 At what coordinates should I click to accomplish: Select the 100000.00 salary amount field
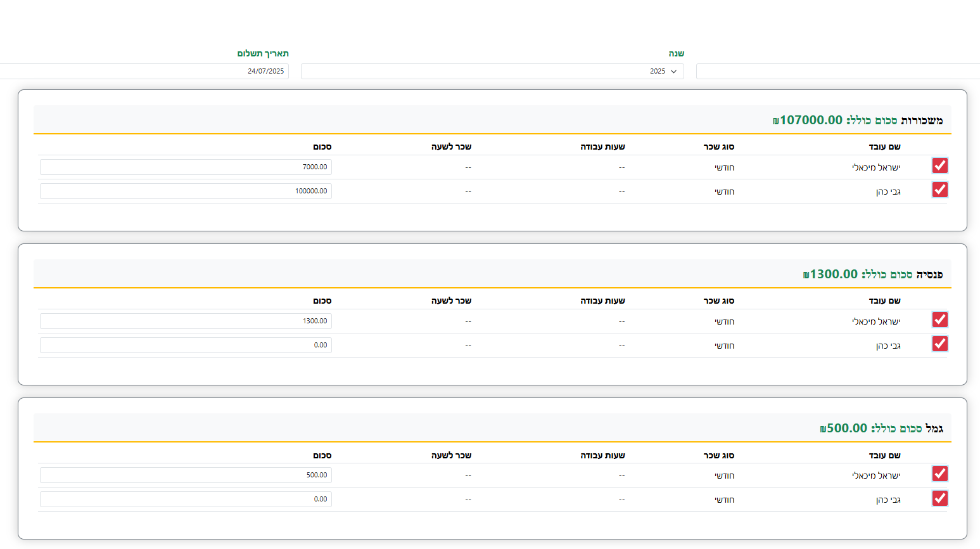[186, 191]
